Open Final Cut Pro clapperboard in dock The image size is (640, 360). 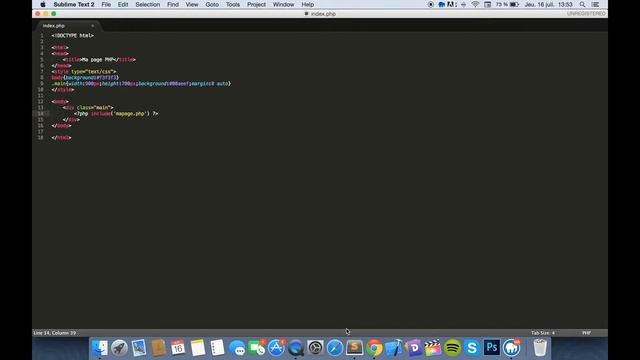(433, 348)
